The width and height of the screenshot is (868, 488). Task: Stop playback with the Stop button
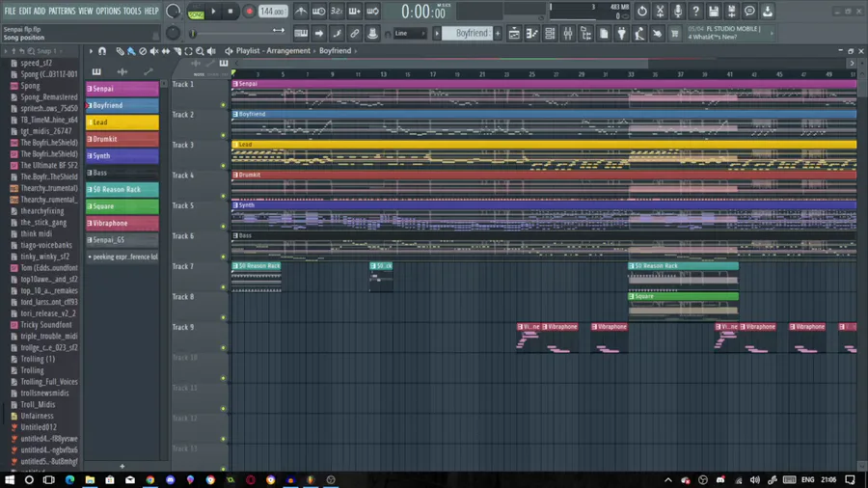[x=231, y=11]
